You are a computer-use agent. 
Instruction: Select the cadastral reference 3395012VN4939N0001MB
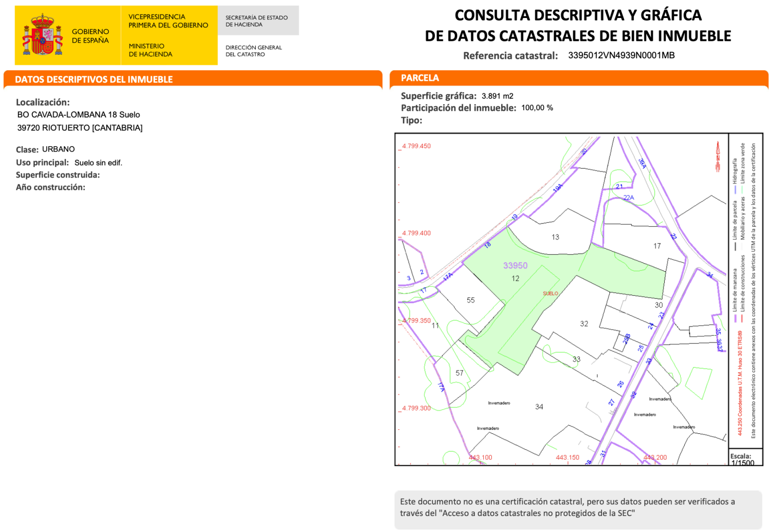coord(621,55)
